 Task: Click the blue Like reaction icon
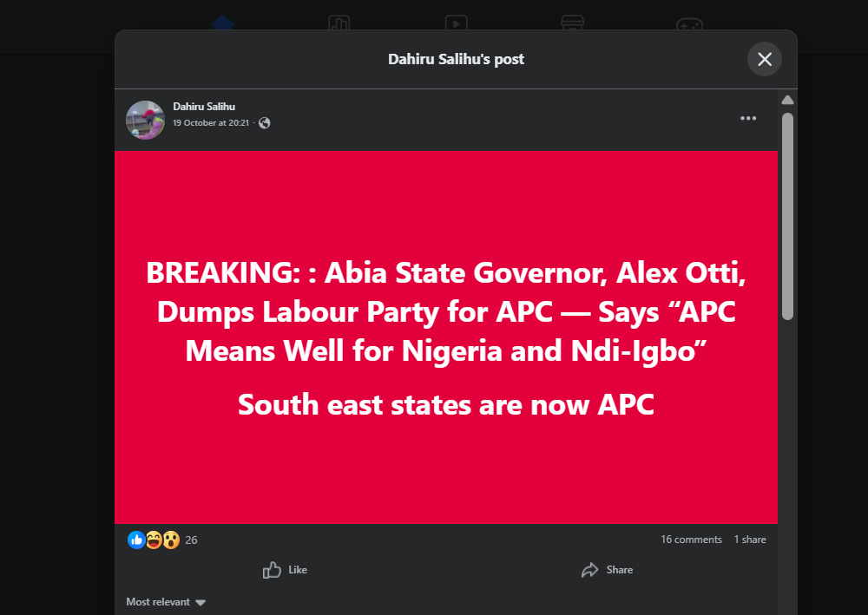136,540
